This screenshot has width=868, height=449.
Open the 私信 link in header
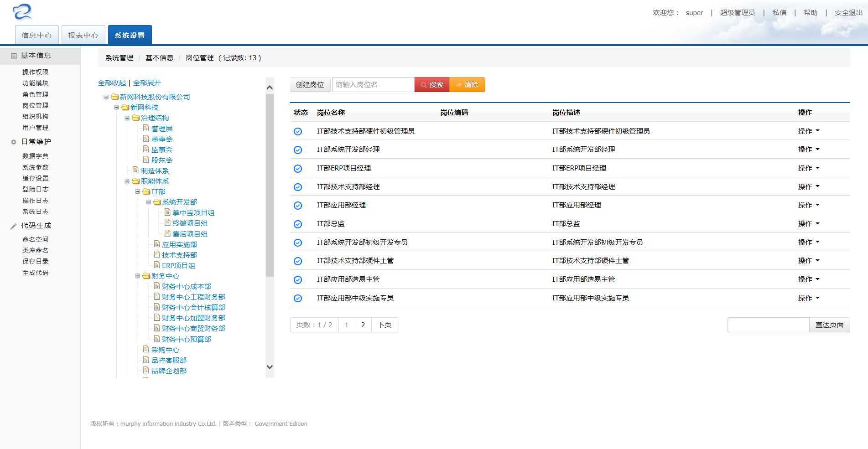point(779,13)
